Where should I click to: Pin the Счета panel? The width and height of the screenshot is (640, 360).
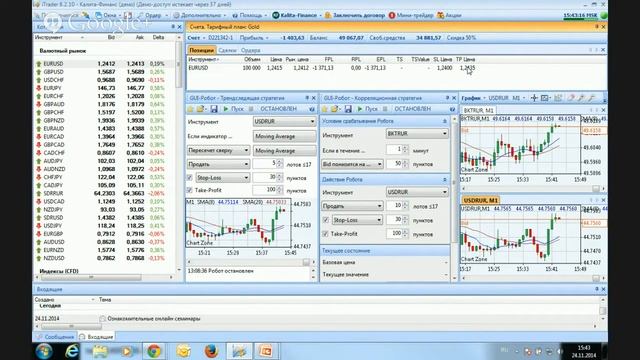coord(597,27)
